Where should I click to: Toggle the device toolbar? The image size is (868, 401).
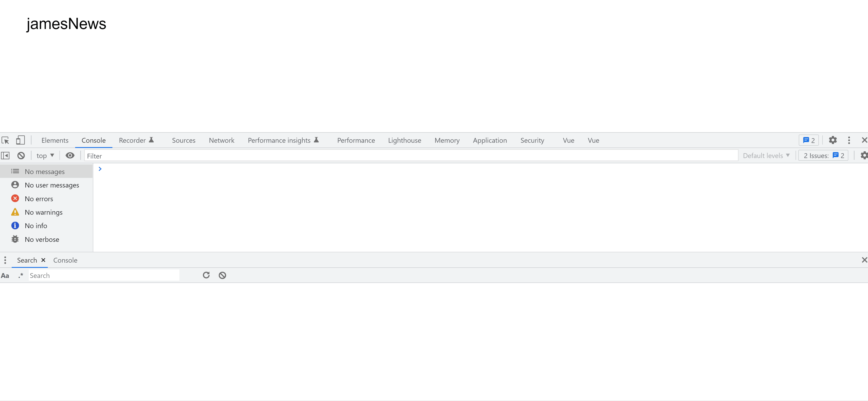tap(20, 140)
